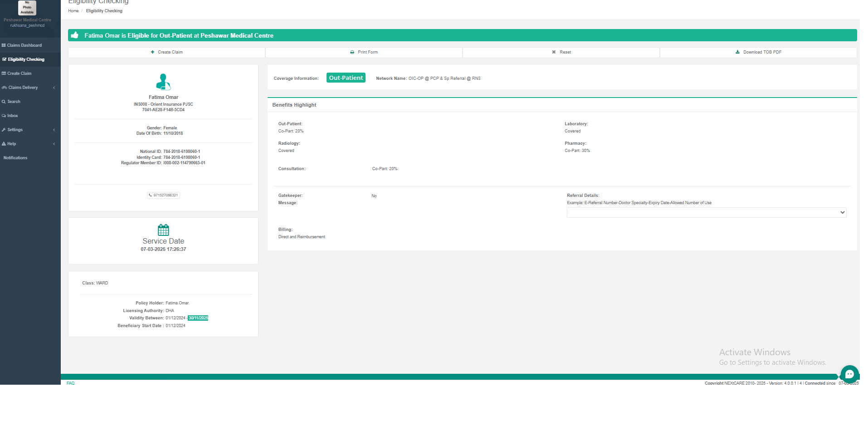Image resolution: width=868 pixels, height=421 pixels.
Task: Click the download icon for TOB PDF
Action: (737, 52)
